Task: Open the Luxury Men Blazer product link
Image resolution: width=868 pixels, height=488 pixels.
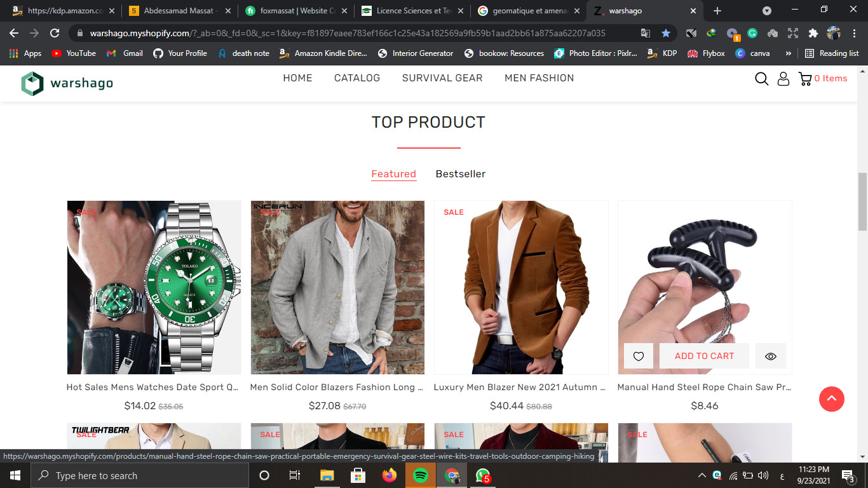Action: point(520,387)
